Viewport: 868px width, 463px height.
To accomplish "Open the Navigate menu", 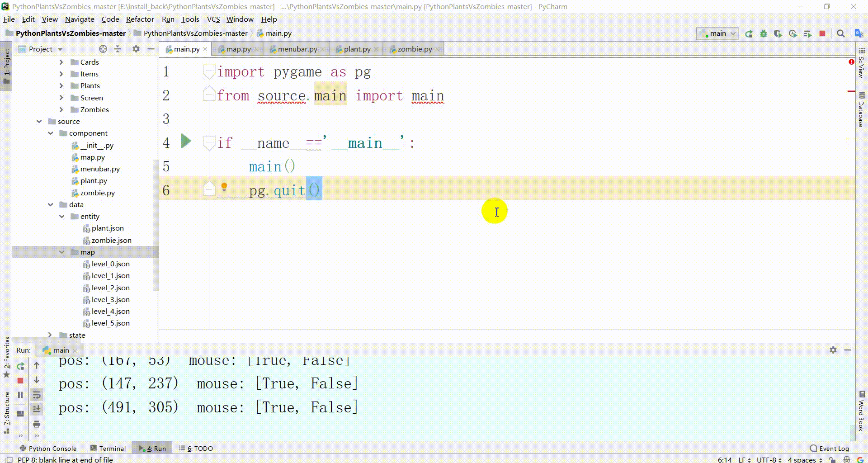I will (80, 19).
